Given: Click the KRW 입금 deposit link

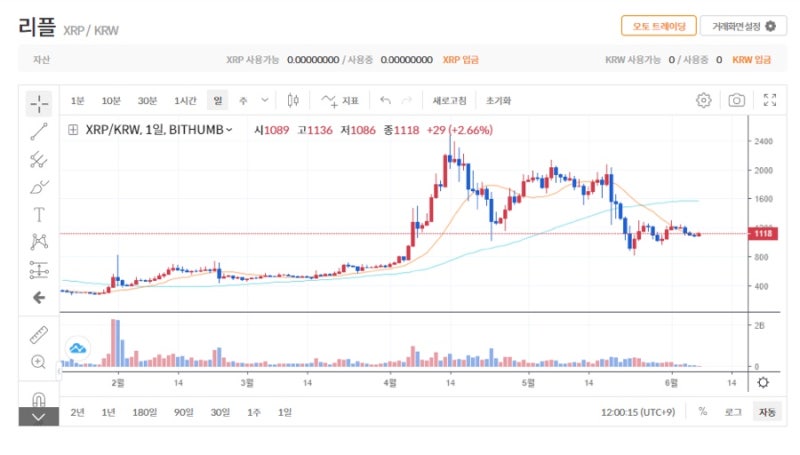Looking at the screenshot, I should pos(752,60).
